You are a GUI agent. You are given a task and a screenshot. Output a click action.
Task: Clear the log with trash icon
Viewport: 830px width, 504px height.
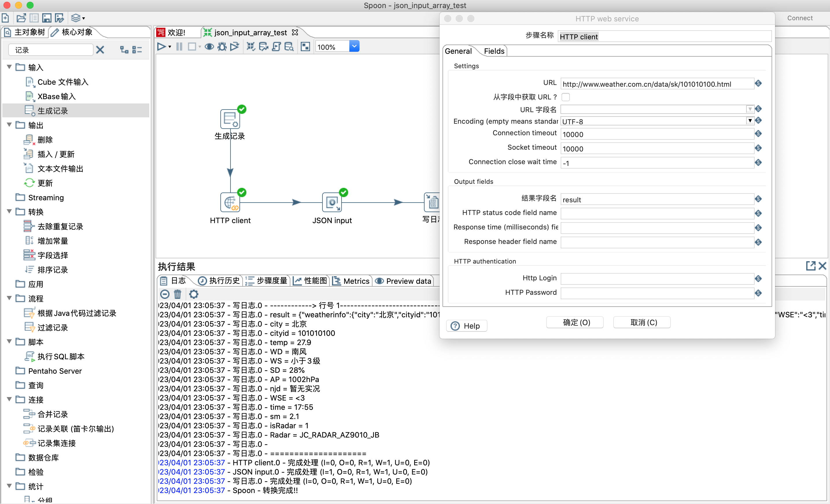click(x=178, y=294)
